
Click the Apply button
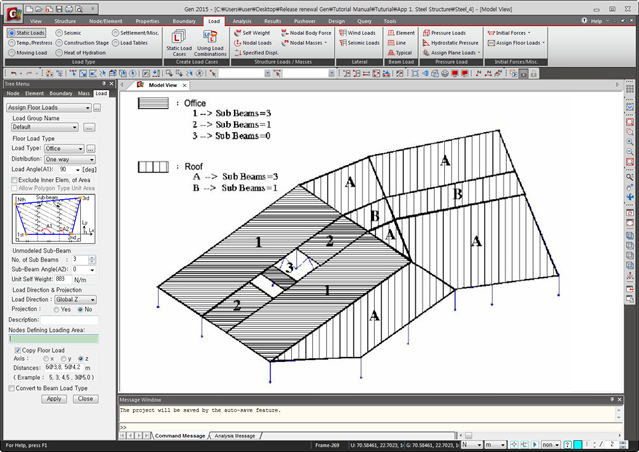click(54, 399)
